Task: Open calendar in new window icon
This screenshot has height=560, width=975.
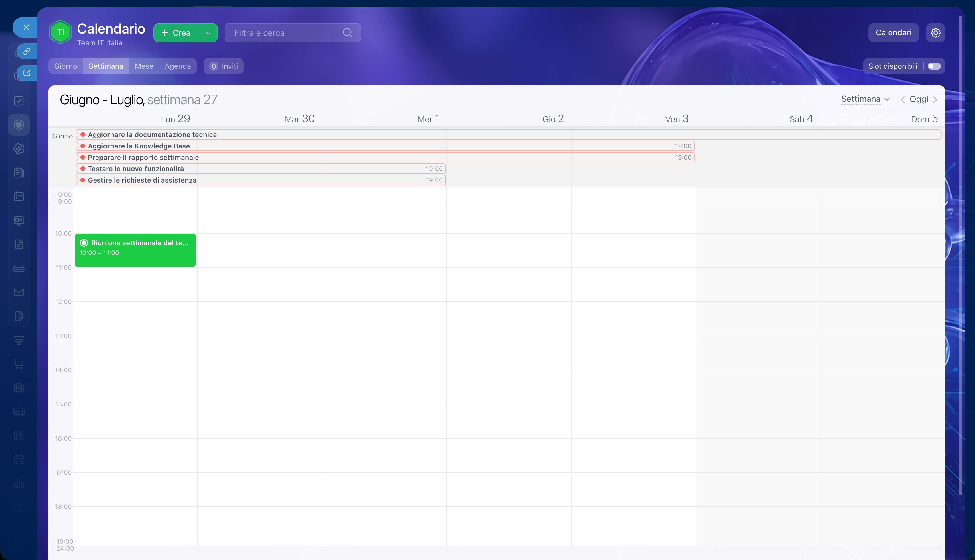Action: pyautogui.click(x=27, y=73)
